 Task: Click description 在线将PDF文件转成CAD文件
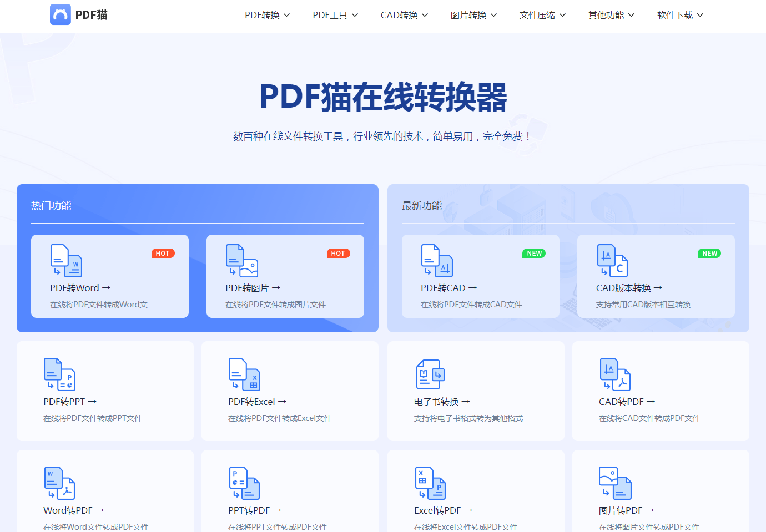[x=471, y=305]
